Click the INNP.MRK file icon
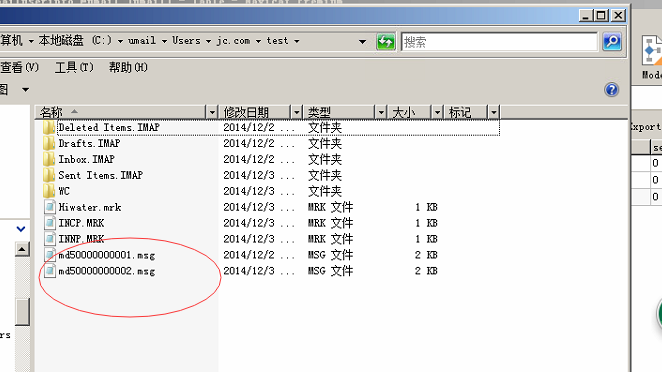This screenshot has width=662, height=372. 50,239
